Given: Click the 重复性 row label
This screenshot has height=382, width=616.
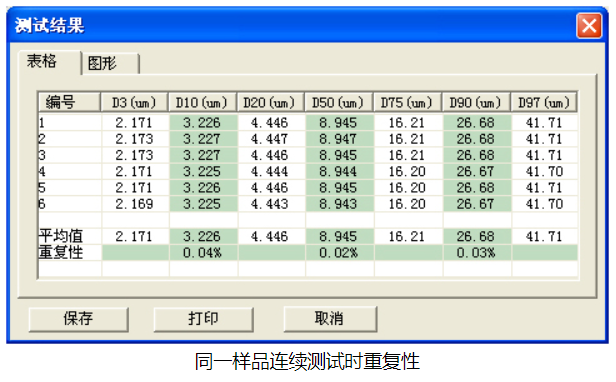Looking at the screenshot, I should [x=61, y=252].
